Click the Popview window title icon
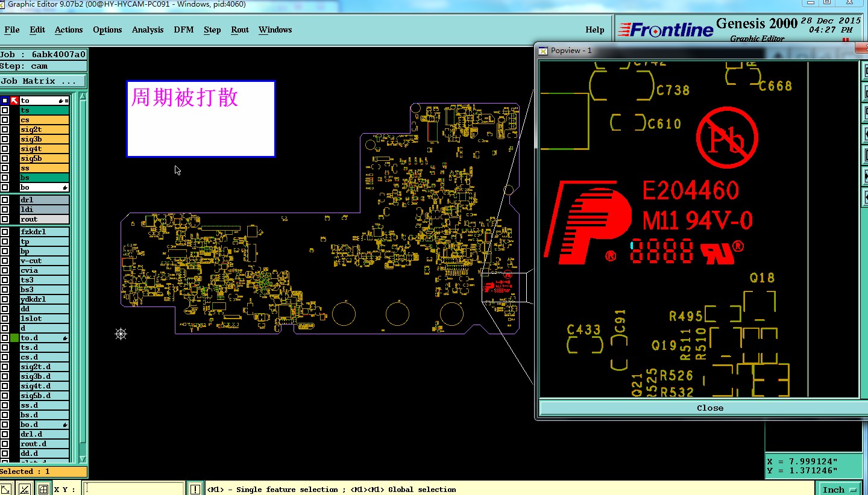This screenshot has width=868, height=495. click(x=542, y=51)
